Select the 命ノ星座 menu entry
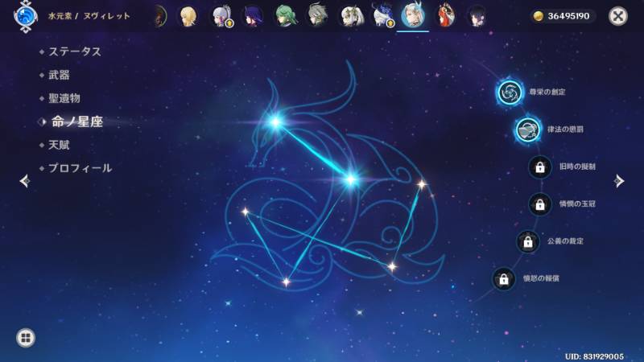This screenshot has width=644, height=362. pos(77,122)
